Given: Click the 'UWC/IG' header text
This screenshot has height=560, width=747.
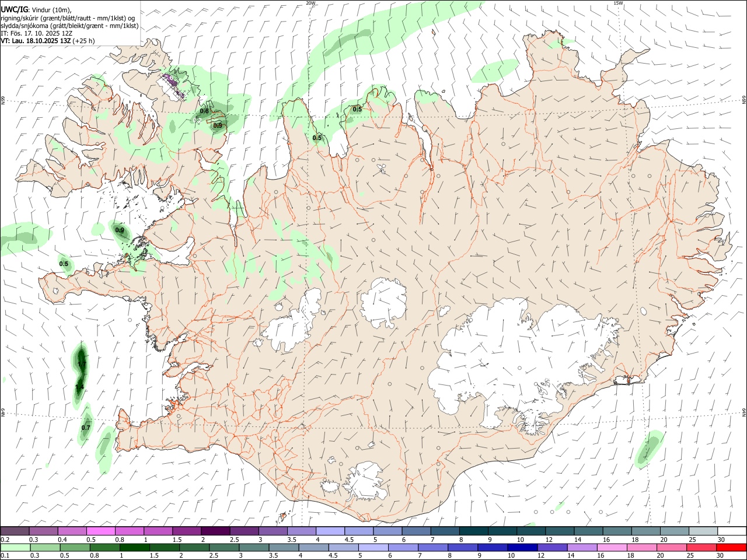Looking at the screenshot, I should point(13,10).
